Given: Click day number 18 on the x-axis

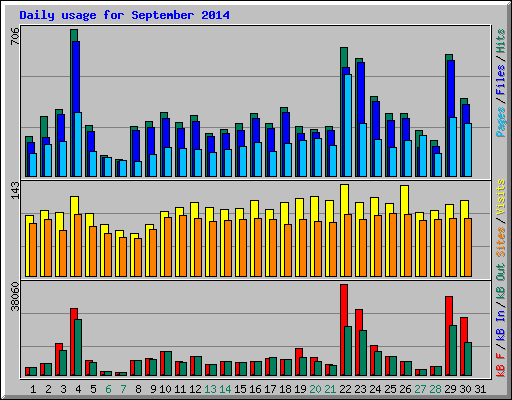Looking at the screenshot, I should (x=285, y=389).
